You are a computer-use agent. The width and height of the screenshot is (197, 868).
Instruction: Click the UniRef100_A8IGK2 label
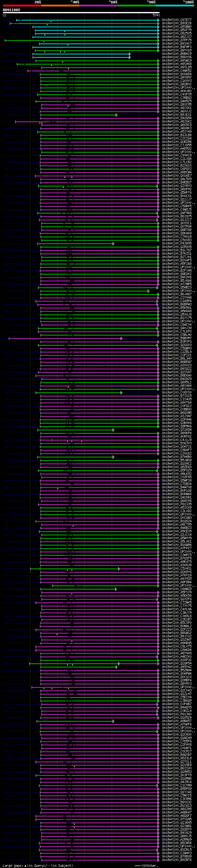pos(177,121)
